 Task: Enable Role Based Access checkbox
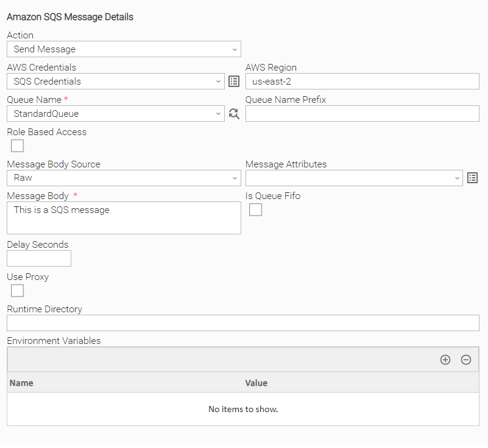pyautogui.click(x=17, y=146)
